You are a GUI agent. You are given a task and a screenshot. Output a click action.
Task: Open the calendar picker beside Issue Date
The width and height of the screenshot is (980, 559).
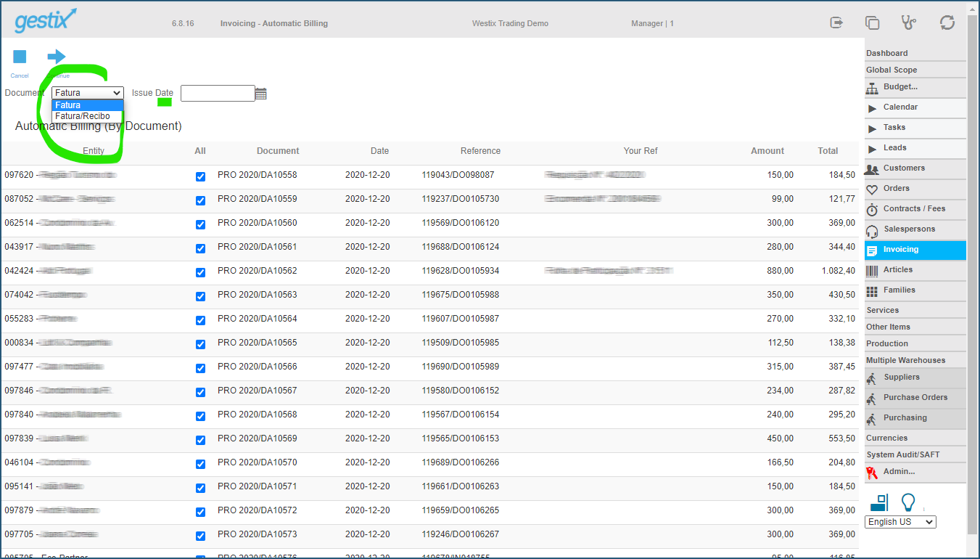pyautogui.click(x=261, y=94)
